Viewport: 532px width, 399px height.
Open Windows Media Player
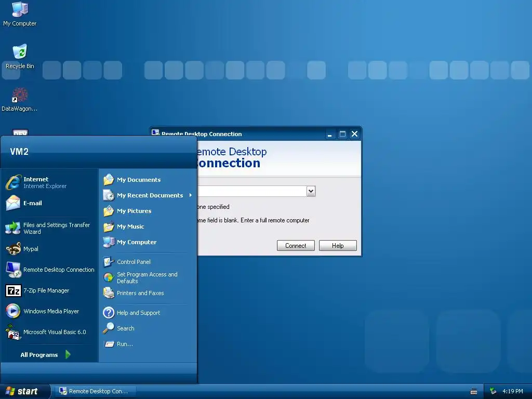click(x=43, y=311)
